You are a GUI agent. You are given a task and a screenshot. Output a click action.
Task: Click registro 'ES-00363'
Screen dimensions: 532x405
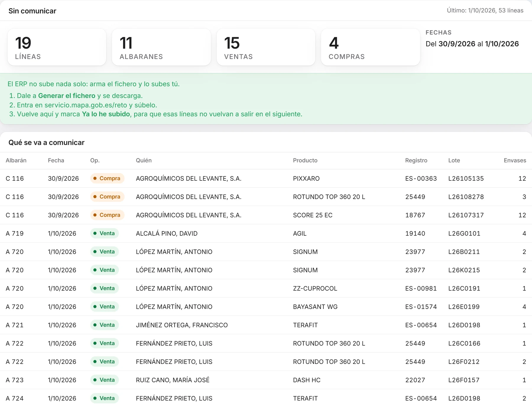click(x=421, y=178)
